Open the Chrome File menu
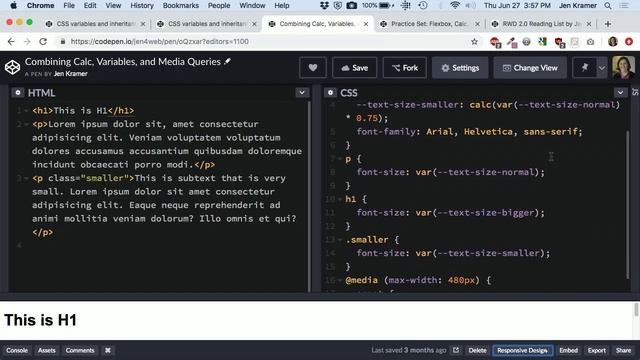The height and width of the screenshot is (360, 640). pos(69,6)
